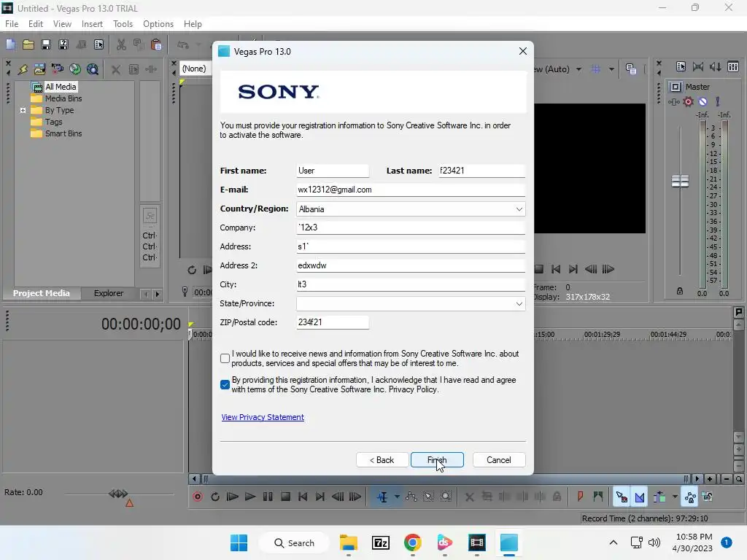Switch to the Explorer tab
This screenshot has width=747, height=560.
(x=109, y=293)
